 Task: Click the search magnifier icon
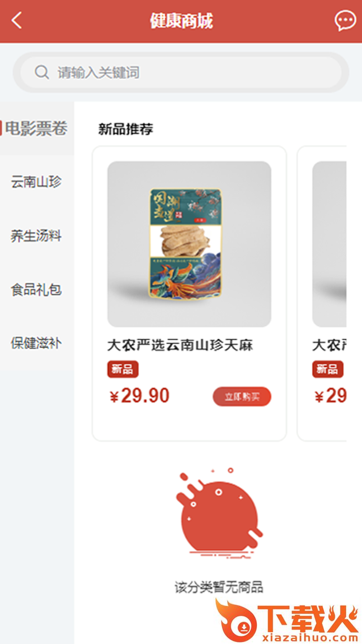(42, 72)
